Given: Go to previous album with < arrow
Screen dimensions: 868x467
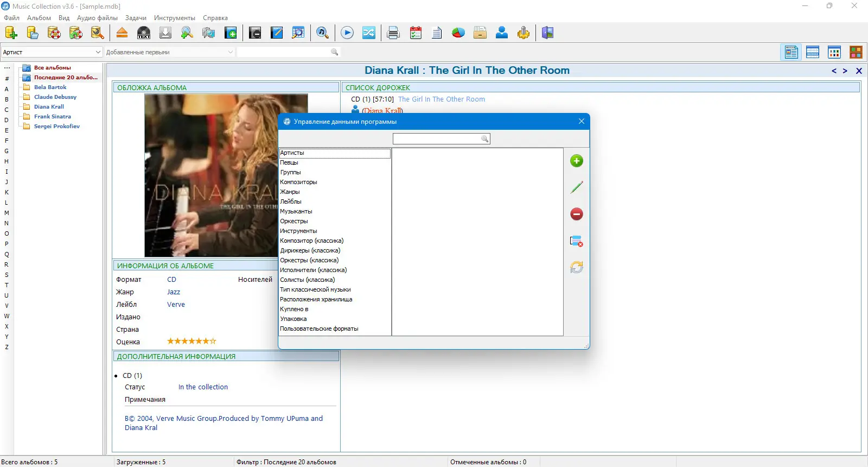Looking at the screenshot, I should (834, 71).
